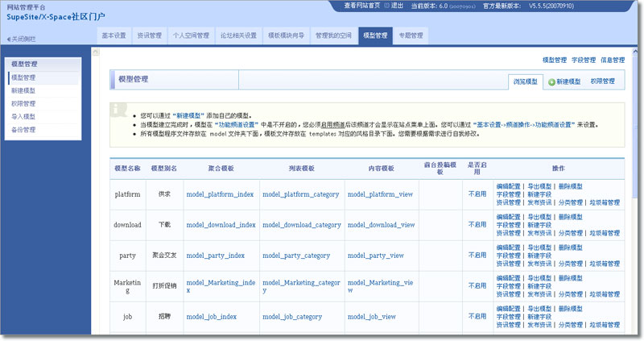Open model_job_view template link
Image resolution: width=644 pixels, height=341 pixels.
coord(372,317)
